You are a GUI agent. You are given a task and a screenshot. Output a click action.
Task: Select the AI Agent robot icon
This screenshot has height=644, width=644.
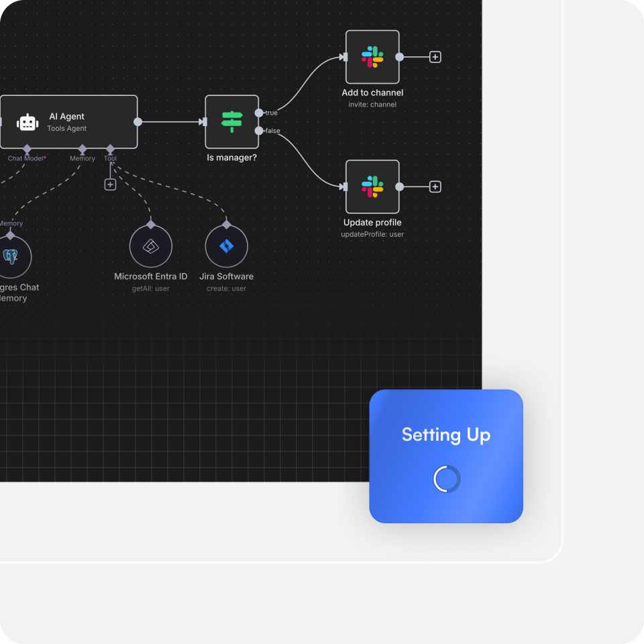28,122
